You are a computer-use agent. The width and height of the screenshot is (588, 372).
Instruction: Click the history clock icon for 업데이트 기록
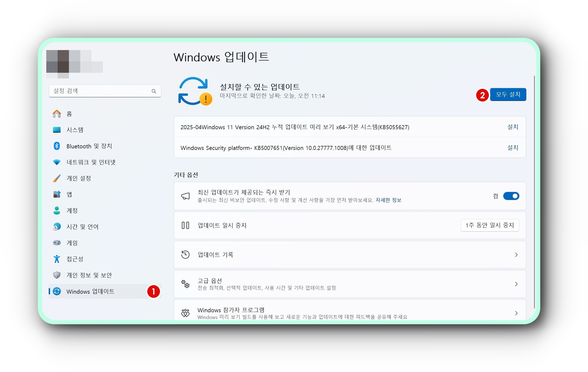pos(185,255)
